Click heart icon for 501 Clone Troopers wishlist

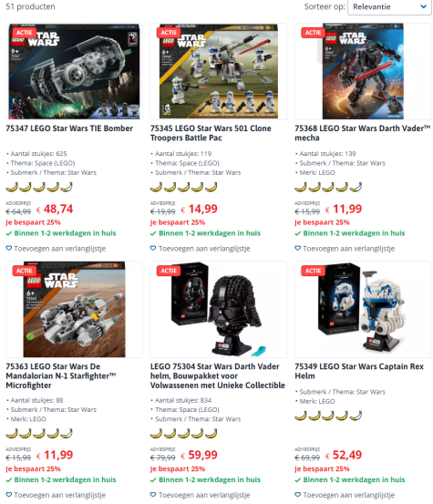[x=153, y=248]
